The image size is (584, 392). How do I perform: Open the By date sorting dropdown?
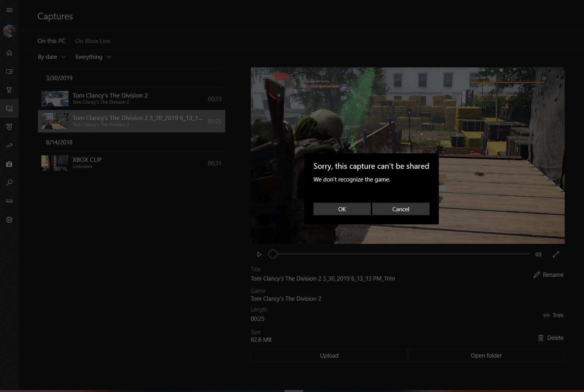point(51,56)
